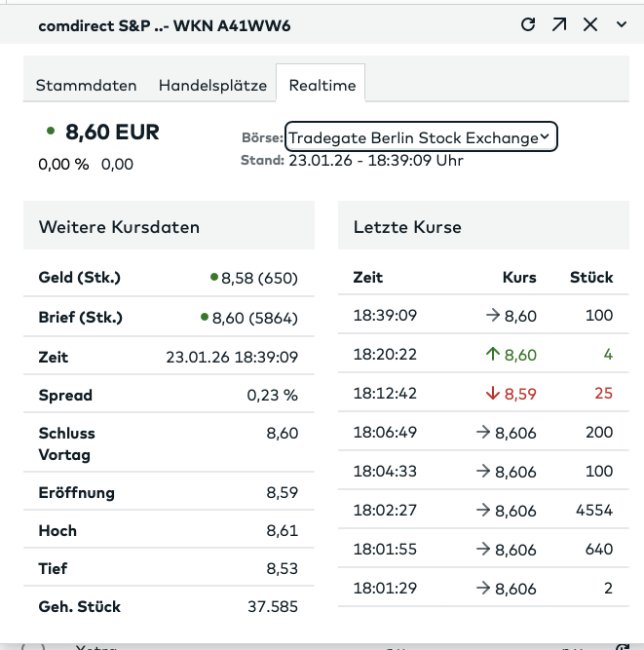Close the comdirect S&P widget with the X
The height and width of the screenshot is (650, 644).
590,24
